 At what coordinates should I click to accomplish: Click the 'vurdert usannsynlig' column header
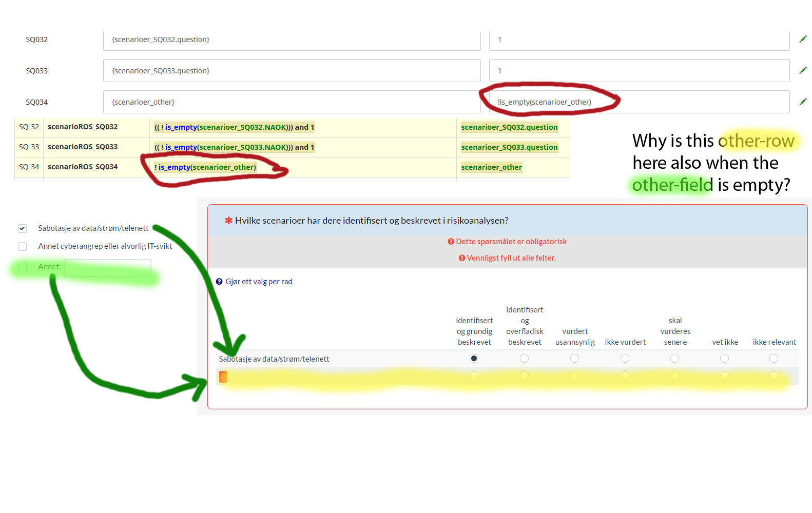click(575, 337)
